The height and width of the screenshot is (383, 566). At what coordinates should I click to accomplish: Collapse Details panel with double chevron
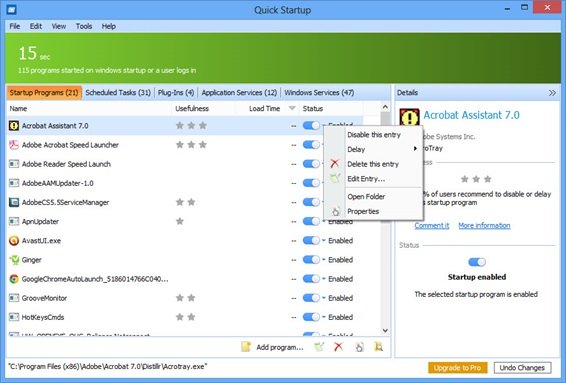tap(552, 93)
